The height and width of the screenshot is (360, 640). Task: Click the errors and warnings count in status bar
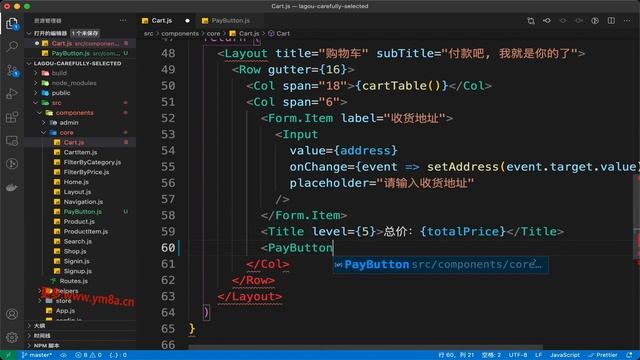[x=89, y=355]
